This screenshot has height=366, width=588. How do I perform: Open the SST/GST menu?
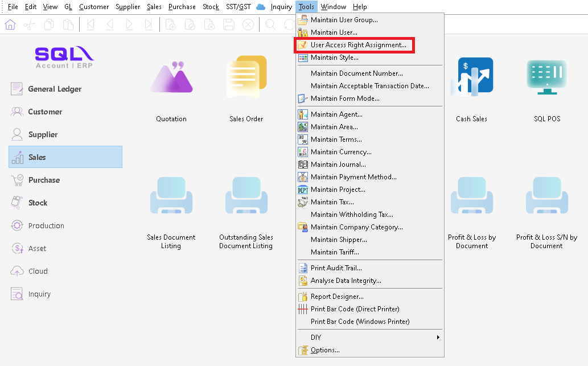tap(239, 7)
